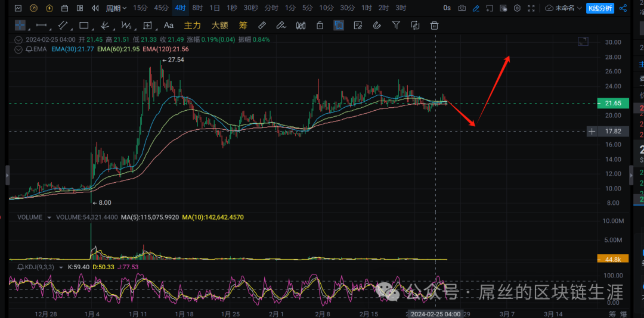
Task: Select the fan lines drawing tool
Action: (105, 26)
